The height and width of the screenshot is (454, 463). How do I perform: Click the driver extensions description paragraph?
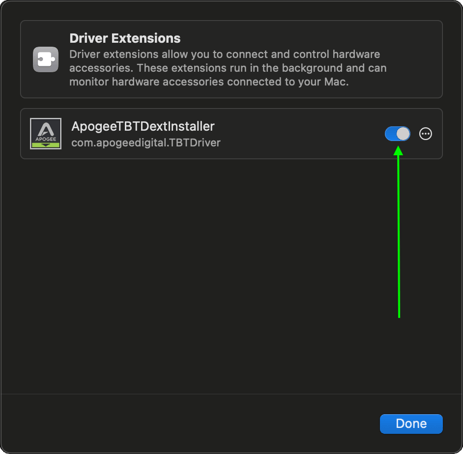pyautogui.click(x=228, y=68)
